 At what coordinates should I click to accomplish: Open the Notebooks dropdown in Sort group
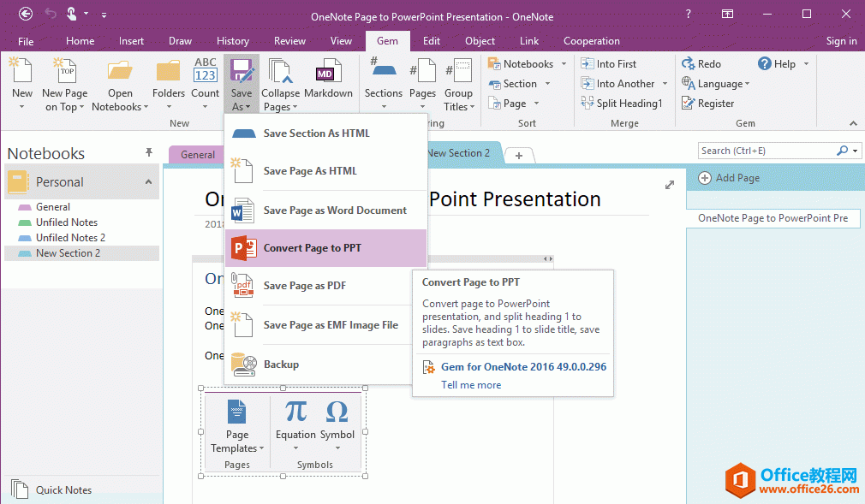564,63
